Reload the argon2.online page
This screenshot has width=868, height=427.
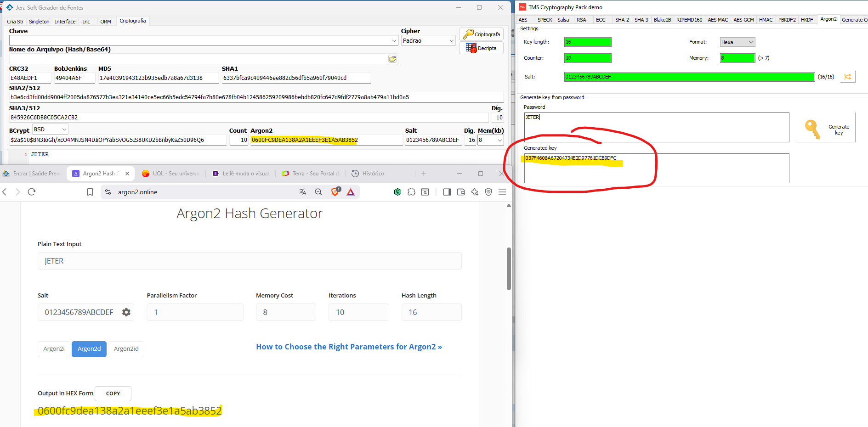[32, 192]
